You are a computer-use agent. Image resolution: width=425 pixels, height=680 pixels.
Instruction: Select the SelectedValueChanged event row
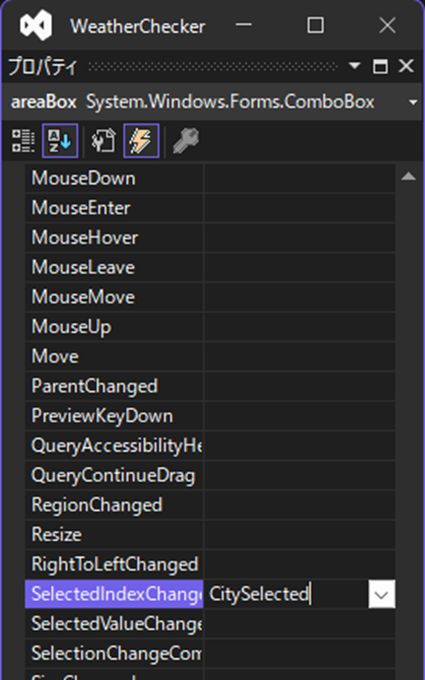point(210,624)
